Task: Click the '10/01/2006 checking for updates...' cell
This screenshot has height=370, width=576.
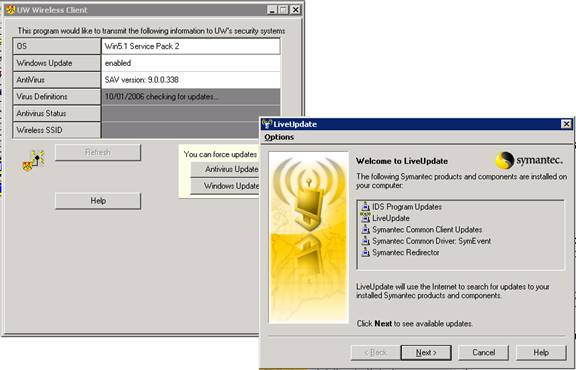Action: point(191,97)
